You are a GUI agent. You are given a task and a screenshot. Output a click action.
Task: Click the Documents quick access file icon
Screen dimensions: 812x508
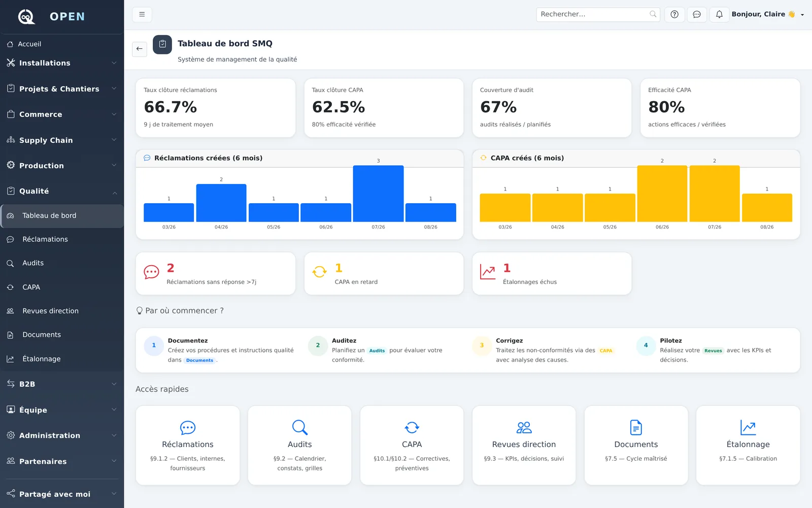pyautogui.click(x=636, y=427)
